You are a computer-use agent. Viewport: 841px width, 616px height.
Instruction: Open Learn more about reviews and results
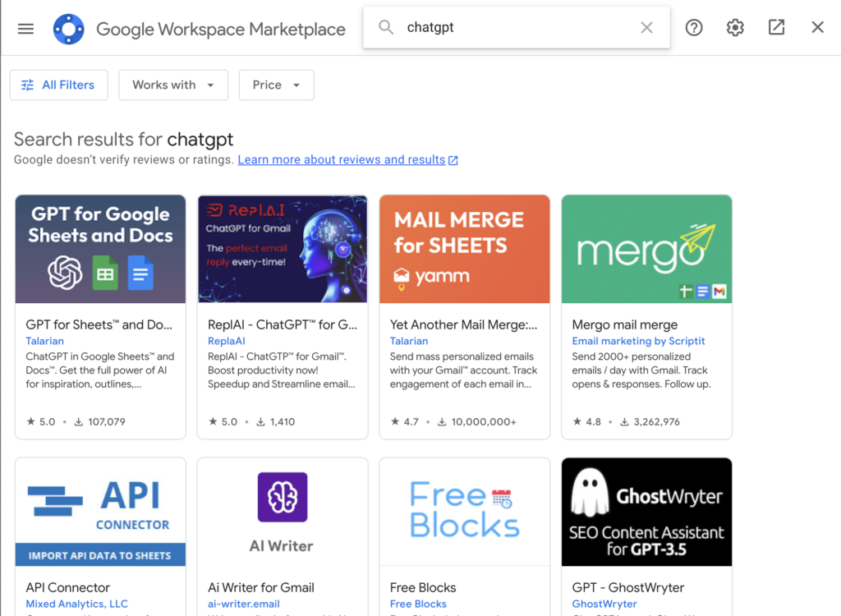pyautogui.click(x=347, y=160)
